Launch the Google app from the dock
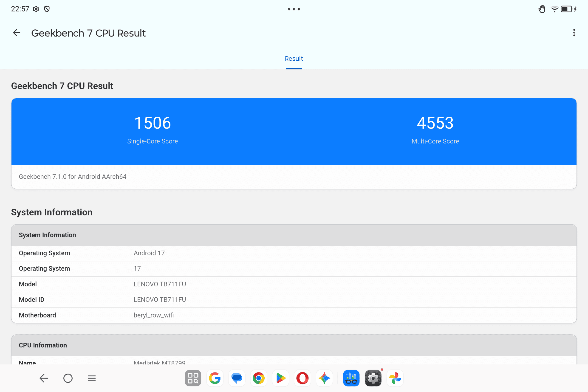588x392 pixels. coord(215,378)
